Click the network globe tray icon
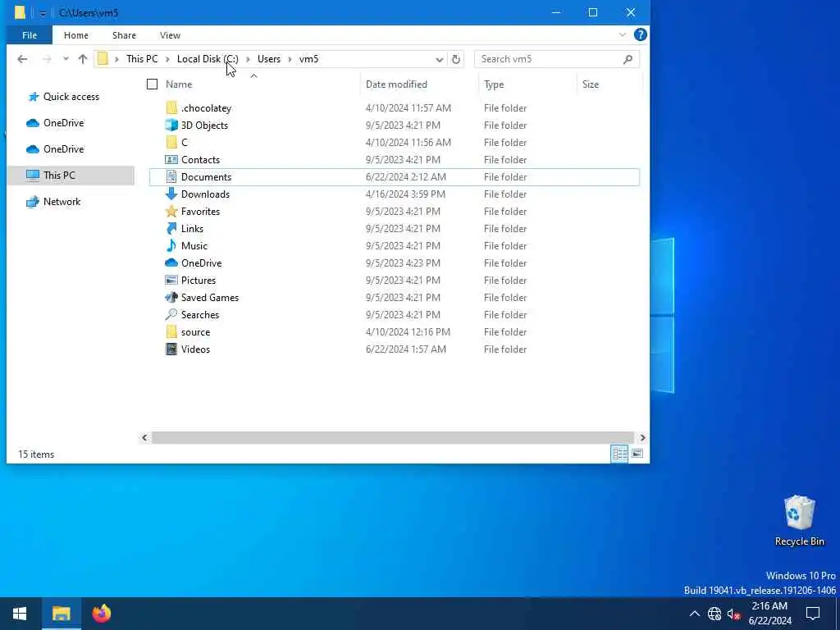Image resolution: width=840 pixels, height=630 pixels. pyautogui.click(x=714, y=614)
